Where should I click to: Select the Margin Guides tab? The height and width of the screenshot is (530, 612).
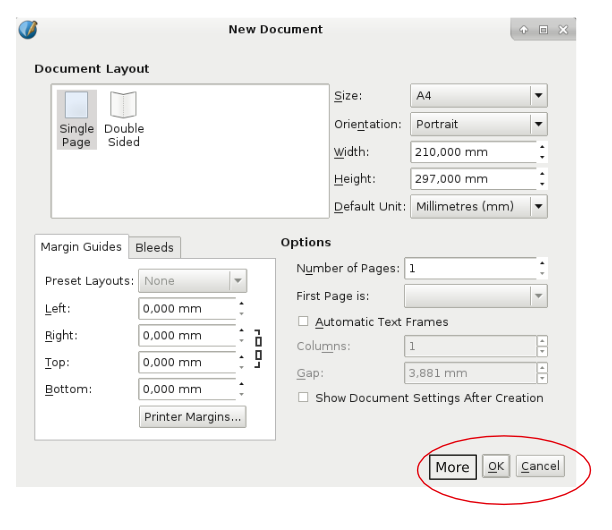coord(81,247)
